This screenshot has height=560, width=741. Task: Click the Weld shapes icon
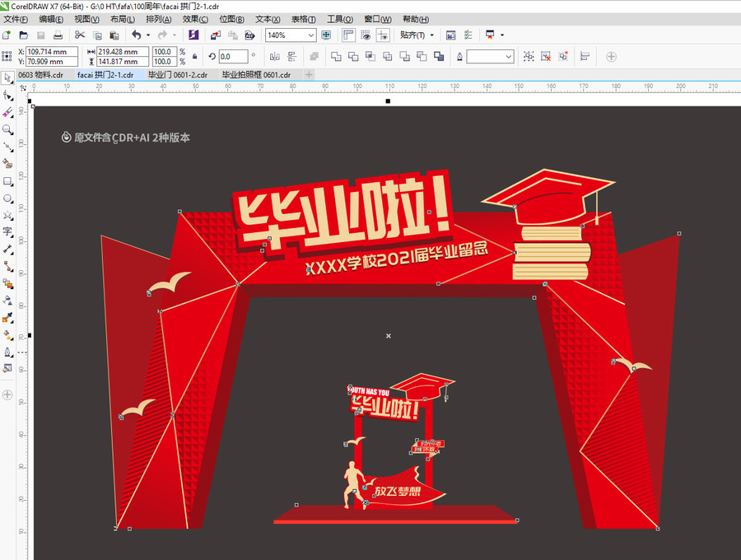point(336,57)
